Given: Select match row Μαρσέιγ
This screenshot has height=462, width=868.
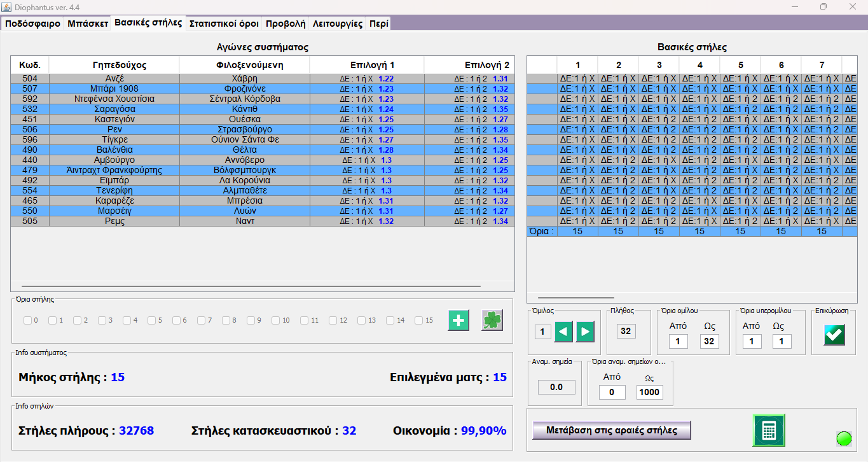Looking at the screenshot, I should [263, 211].
